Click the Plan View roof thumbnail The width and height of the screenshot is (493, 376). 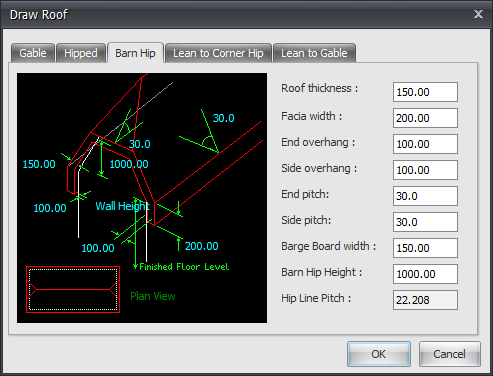[x=73, y=289]
